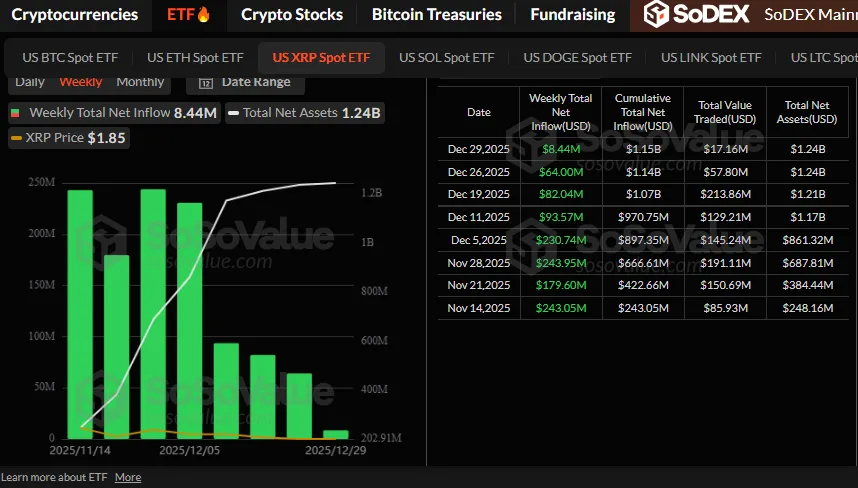Image resolution: width=858 pixels, height=488 pixels.
Task: Click the smallest 2025/12/29 bar
Action: (x=335, y=434)
